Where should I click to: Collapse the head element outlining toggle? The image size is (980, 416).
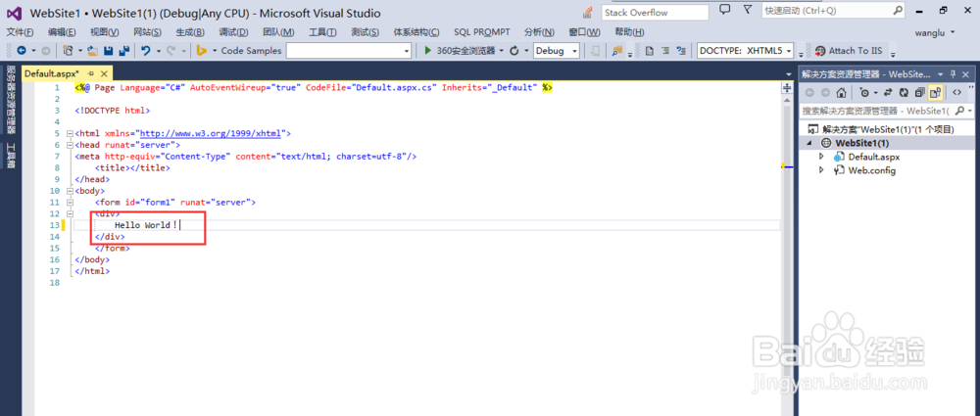pos(69,145)
